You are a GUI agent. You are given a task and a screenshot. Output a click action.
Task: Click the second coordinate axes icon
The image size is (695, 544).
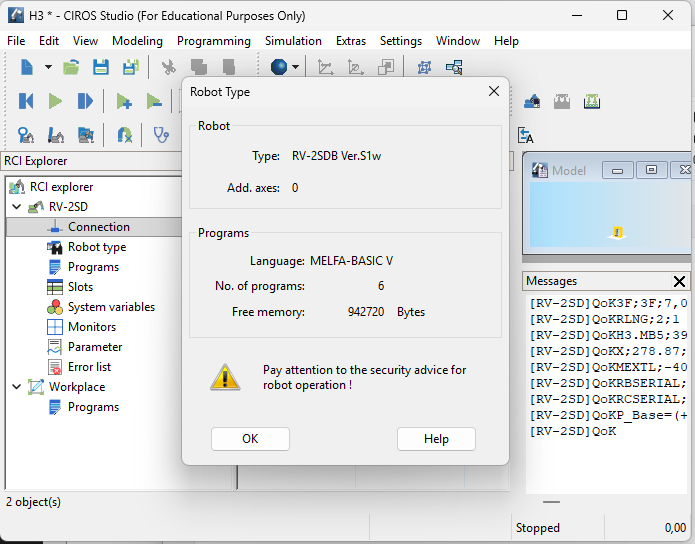[x=356, y=67]
